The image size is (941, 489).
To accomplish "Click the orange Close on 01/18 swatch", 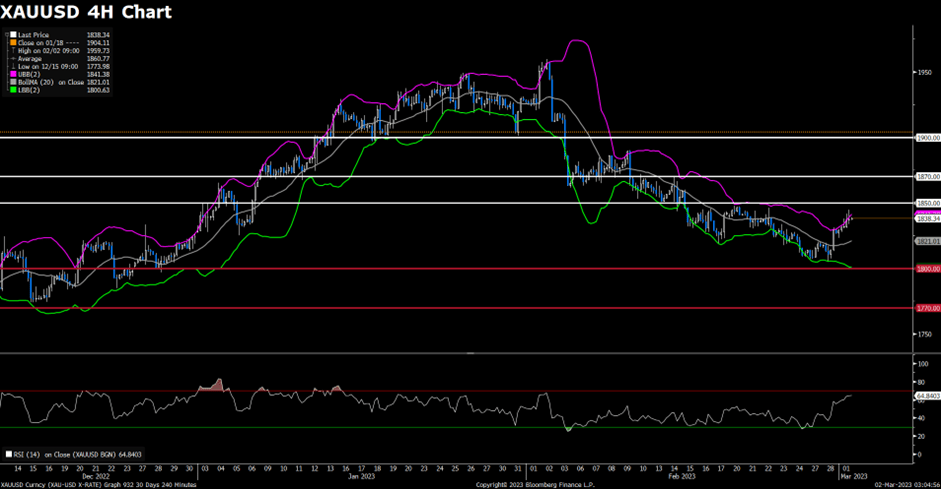I will (14, 40).
